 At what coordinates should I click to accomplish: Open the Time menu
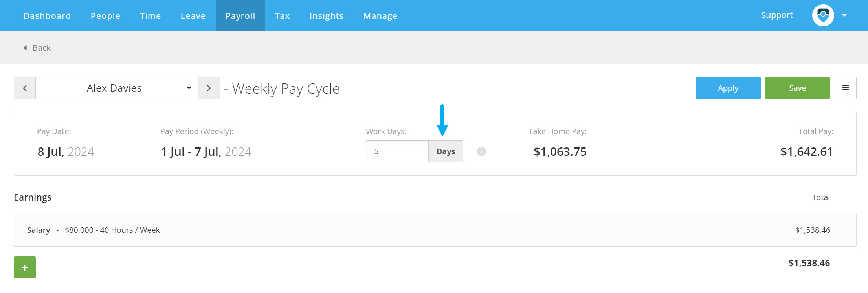(x=150, y=16)
